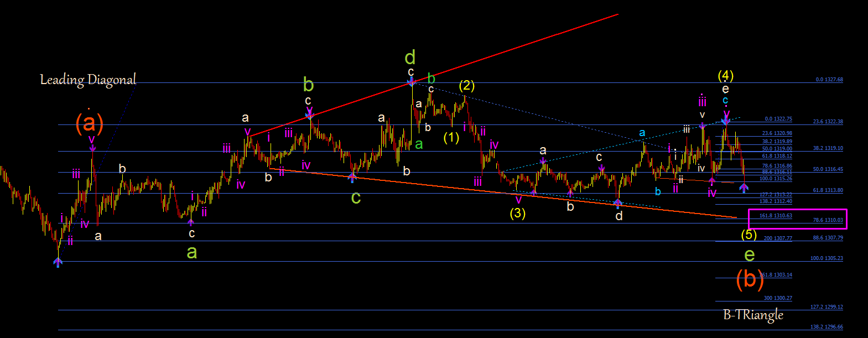Select the blue up arrow below green wave c
The height and width of the screenshot is (338, 868).
352,178
